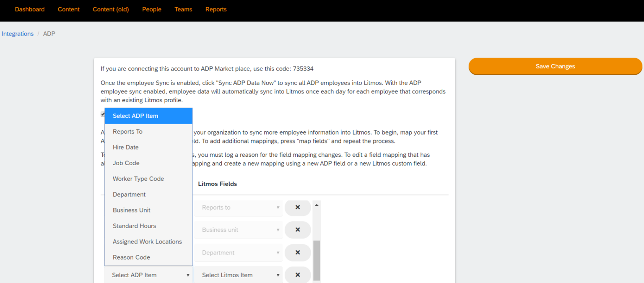Select 'Reports To' from the ADP list

148,132
